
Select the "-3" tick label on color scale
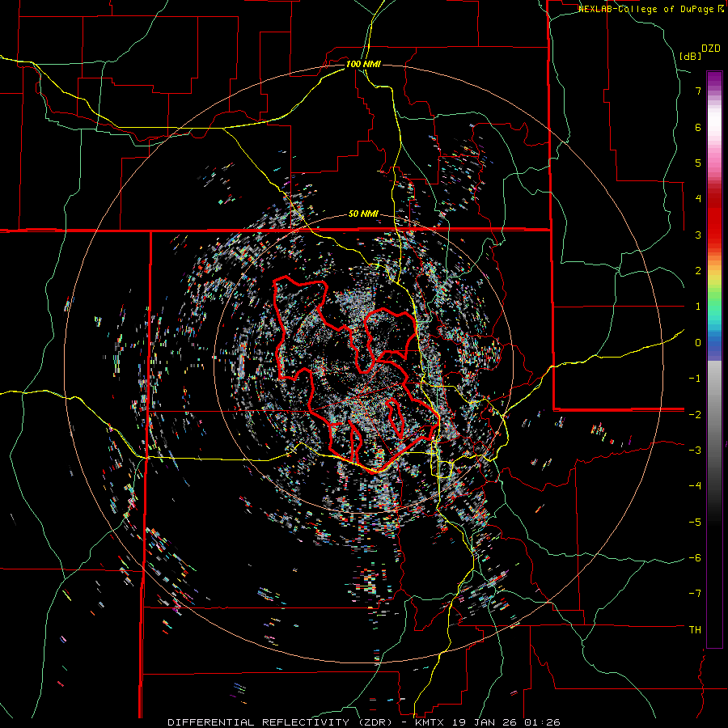click(695, 451)
